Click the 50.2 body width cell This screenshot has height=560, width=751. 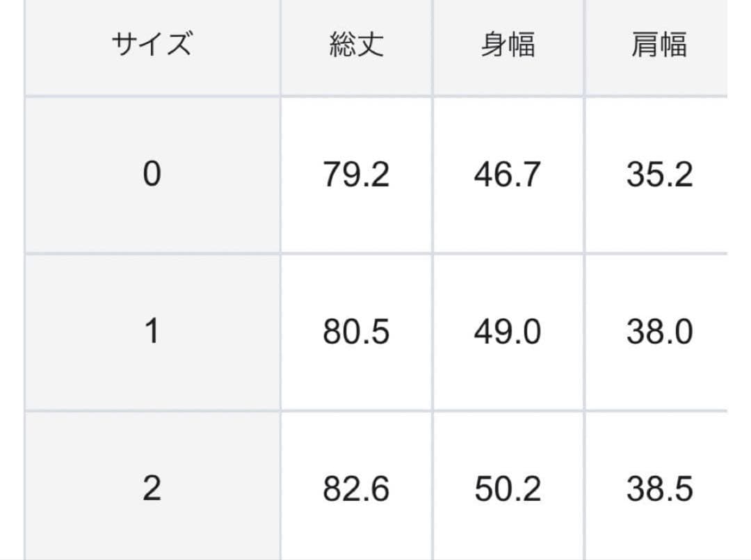click(x=508, y=489)
